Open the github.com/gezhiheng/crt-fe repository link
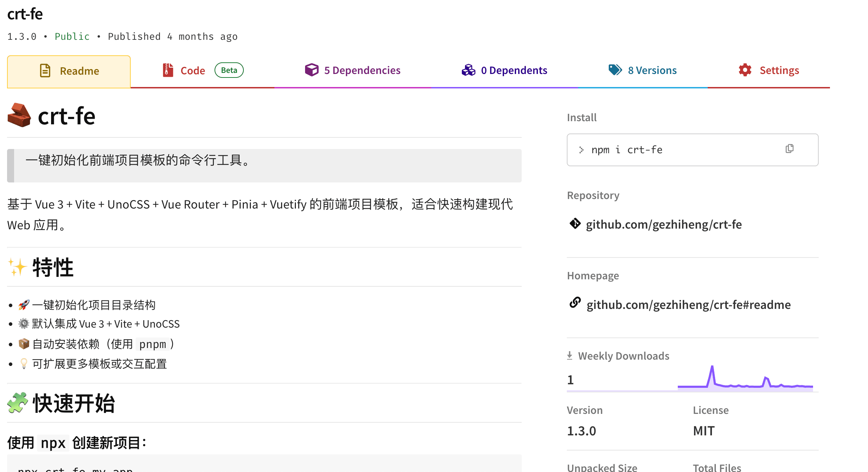 tap(664, 224)
